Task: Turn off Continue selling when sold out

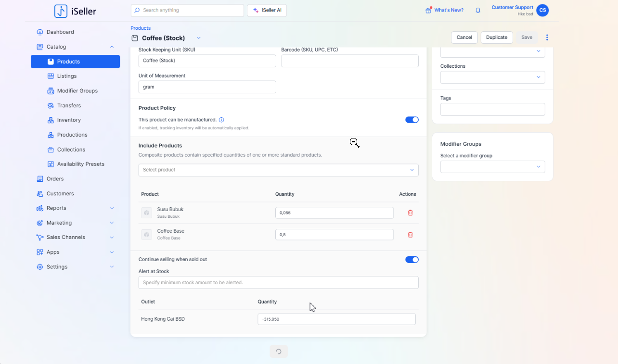Action: (412, 260)
